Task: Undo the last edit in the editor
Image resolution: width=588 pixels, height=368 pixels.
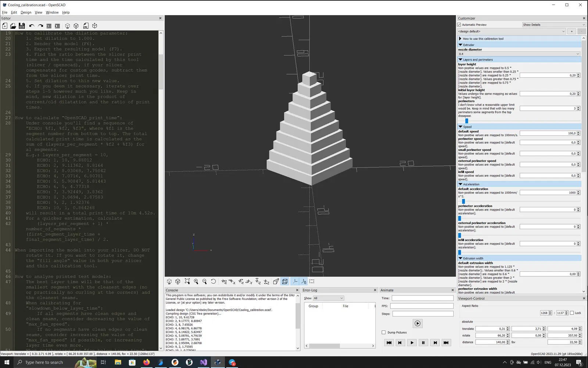Action: click(32, 26)
